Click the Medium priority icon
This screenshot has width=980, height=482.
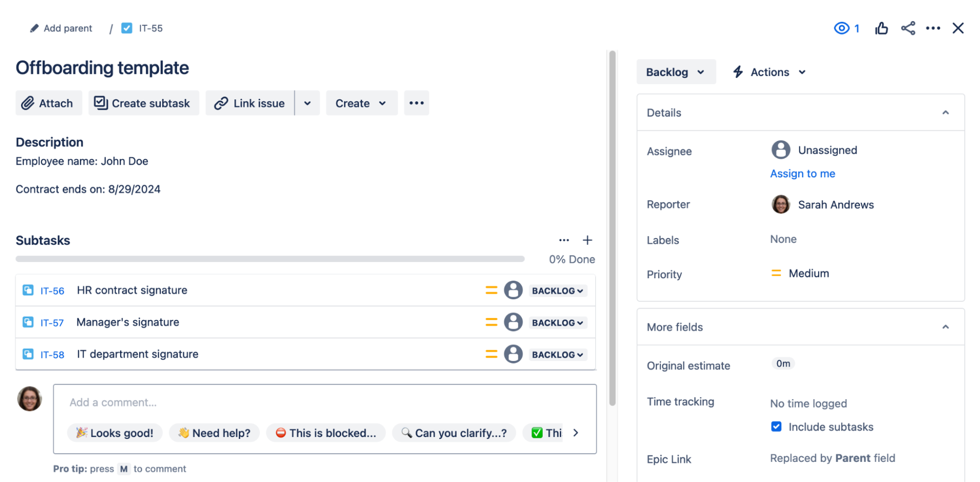point(776,273)
